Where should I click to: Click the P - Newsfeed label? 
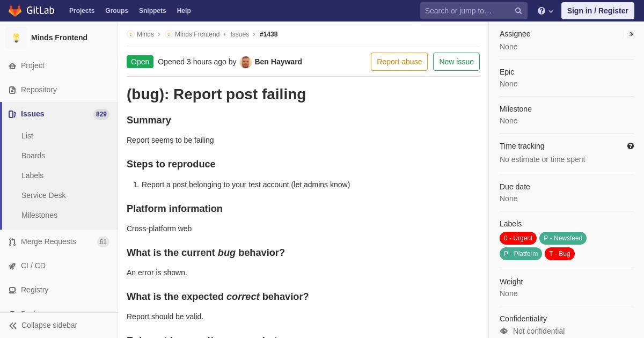point(563,238)
